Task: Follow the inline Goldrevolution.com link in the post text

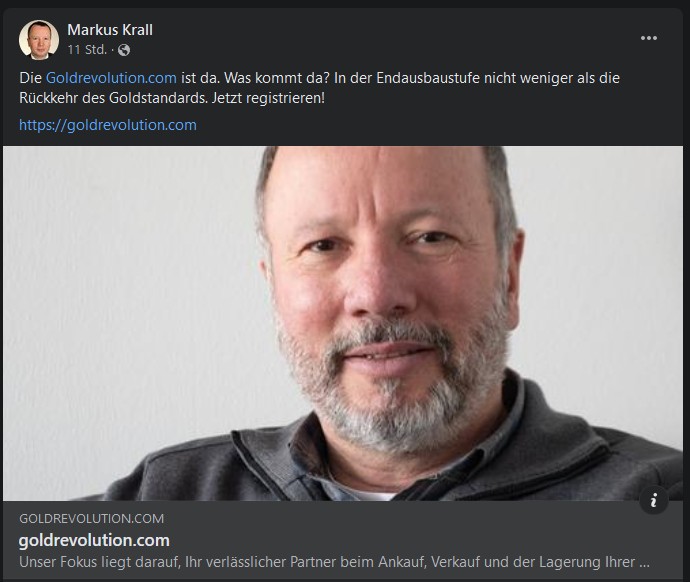Action: tap(111, 78)
